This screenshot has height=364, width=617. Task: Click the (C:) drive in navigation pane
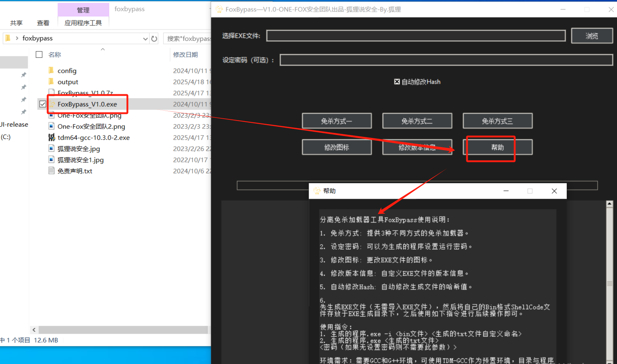[x=6, y=137]
